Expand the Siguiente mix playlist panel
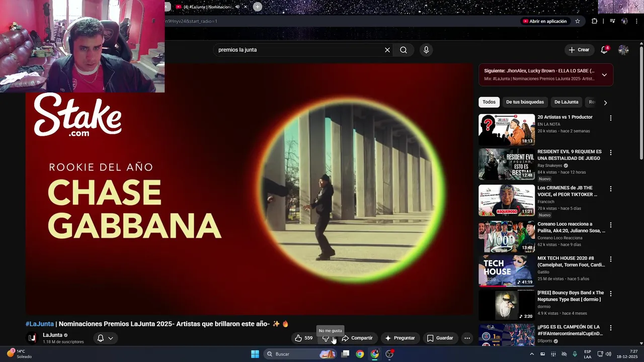644x362 pixels. 604,75
